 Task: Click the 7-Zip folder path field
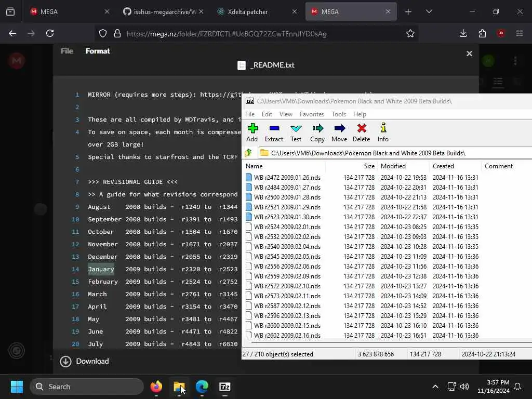[x=395, y=153]
